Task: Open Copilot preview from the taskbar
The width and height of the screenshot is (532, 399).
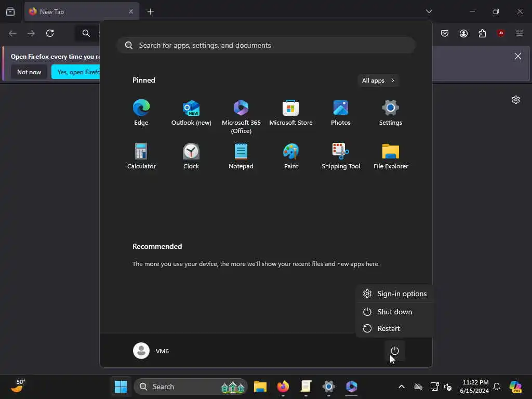Action: pyautogui.click(x=515, y=387)
